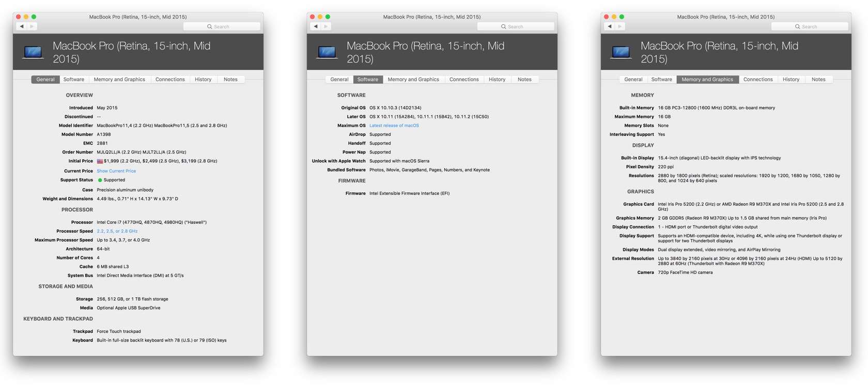The height and width of the screenshot is (387, 868).
Task: Click the US flag icon beside Initial Price
Action: [100, 161]
